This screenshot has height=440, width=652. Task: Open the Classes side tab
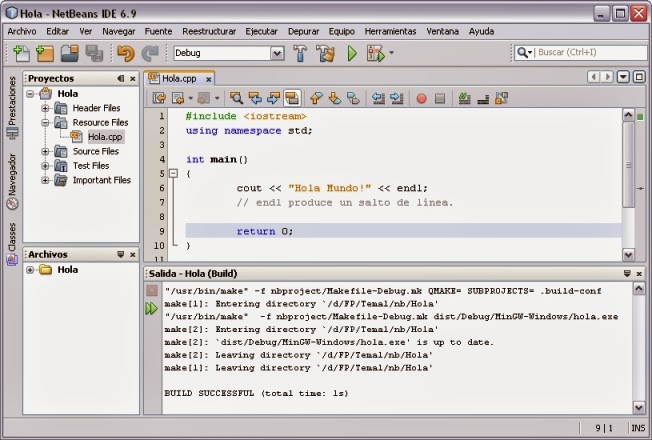pos(12,244)
